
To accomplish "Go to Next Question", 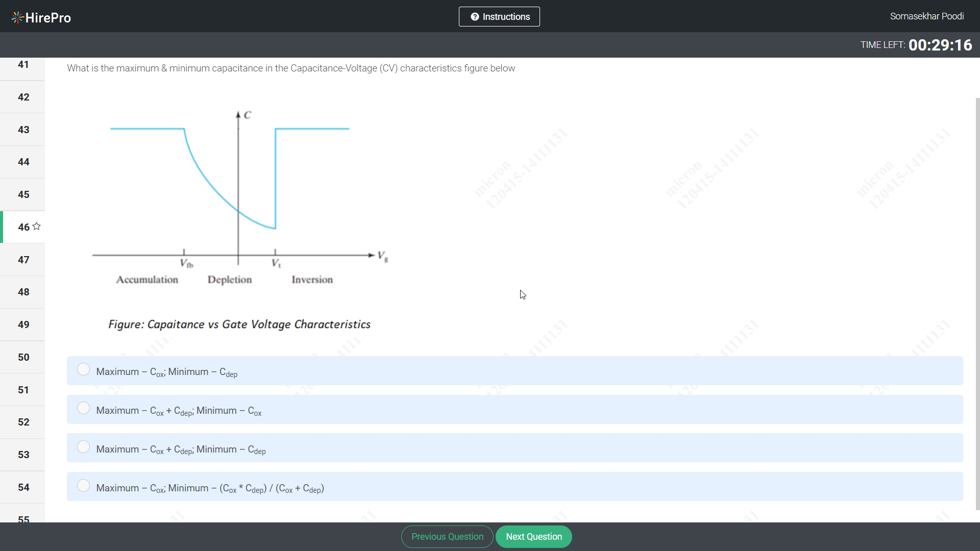I will point(534,537).
